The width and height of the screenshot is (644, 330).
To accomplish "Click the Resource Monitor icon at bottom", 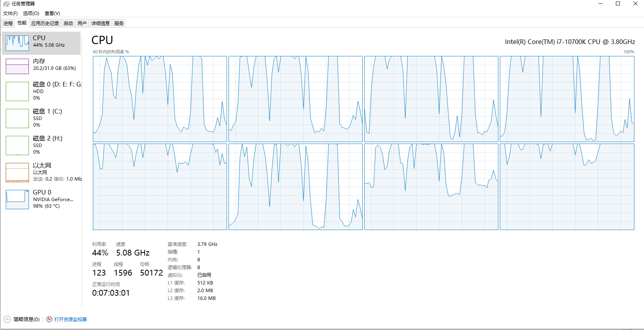I will pyautogui.click(x=49, y=319).
